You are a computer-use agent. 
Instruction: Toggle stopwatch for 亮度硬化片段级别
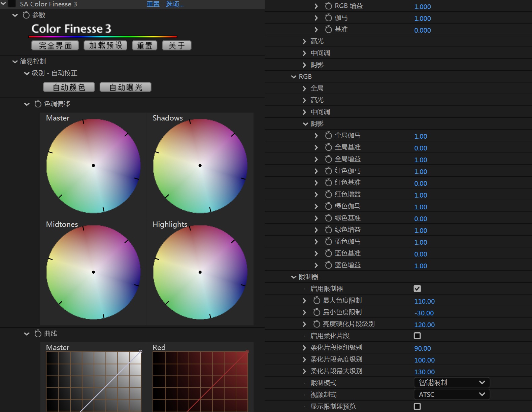coord(317,324)
